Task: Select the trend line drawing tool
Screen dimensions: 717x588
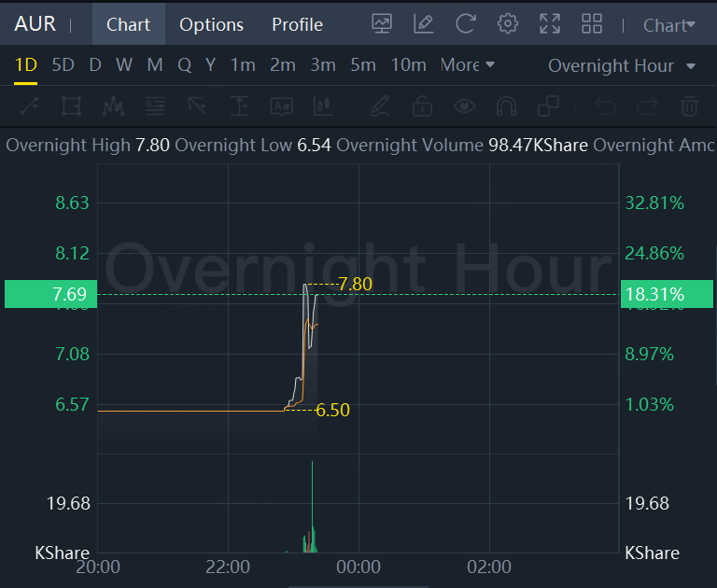Action: pyautogui.click(x=29, y=106)
